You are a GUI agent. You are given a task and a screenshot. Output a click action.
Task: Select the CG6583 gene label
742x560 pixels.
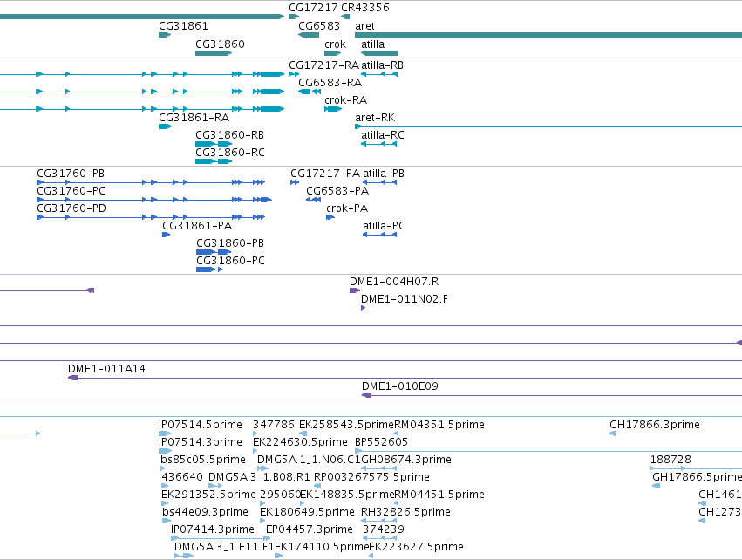(x=319, y=25)
